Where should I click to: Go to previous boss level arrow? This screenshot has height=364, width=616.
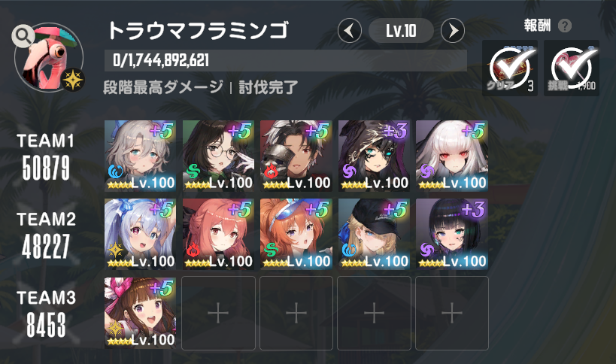[x=349, y=31]
